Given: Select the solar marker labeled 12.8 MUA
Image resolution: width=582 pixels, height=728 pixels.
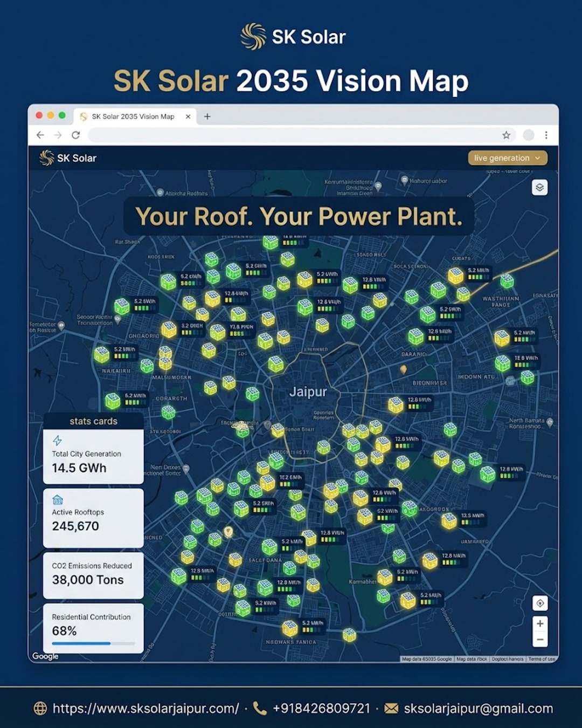Looking at the screenshot, I should click(x=178, y=575).
